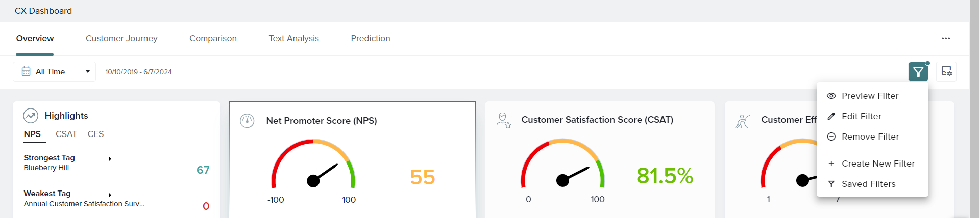Screen dimensions: 980x218
Task: Open the Text Analysis tab
Action: (293, 39)
